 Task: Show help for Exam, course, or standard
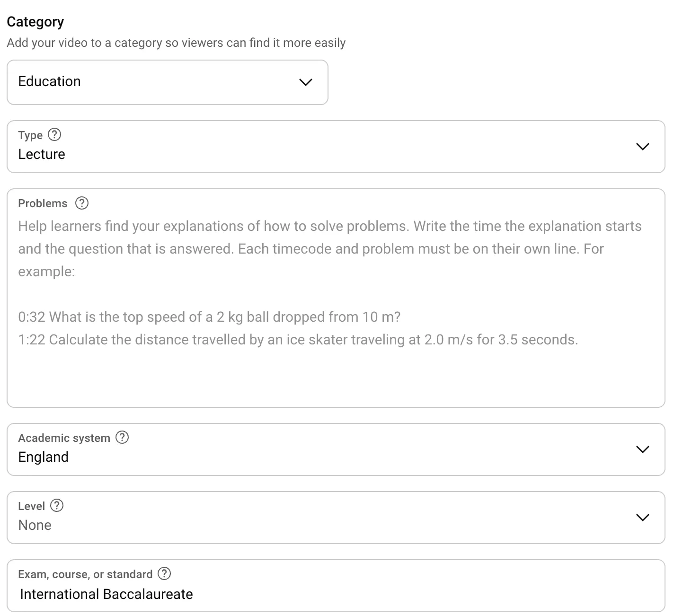164,573
